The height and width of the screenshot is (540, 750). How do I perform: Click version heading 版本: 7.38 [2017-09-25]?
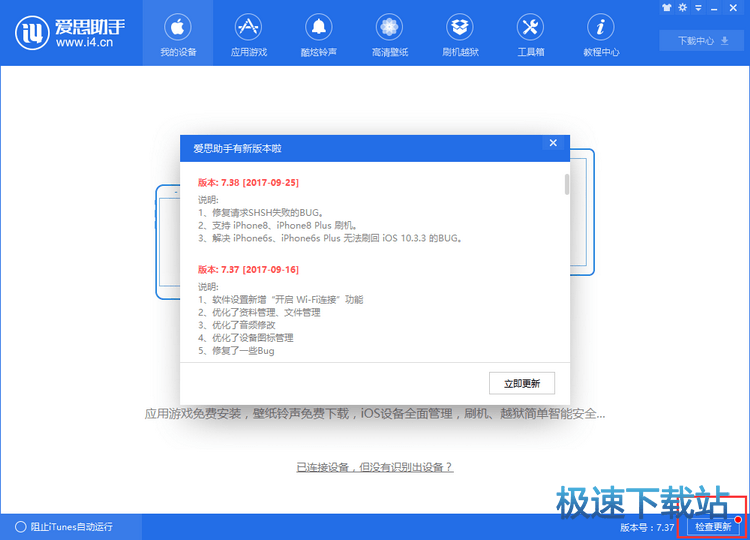(248, 183)
